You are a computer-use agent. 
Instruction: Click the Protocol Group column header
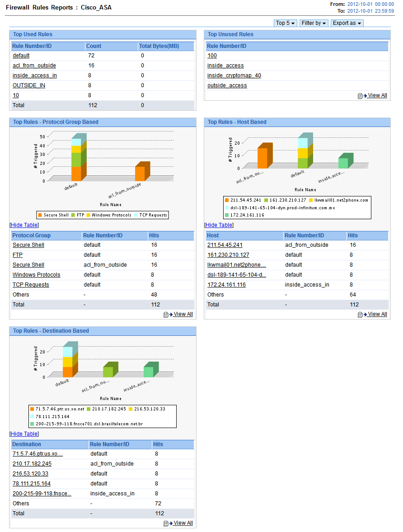pos(47,235)
